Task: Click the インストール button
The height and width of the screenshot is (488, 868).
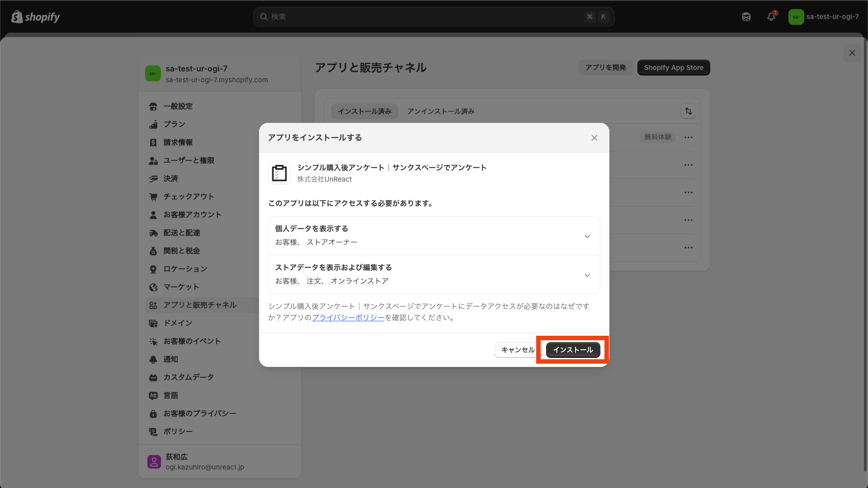Action: [572, 350]
